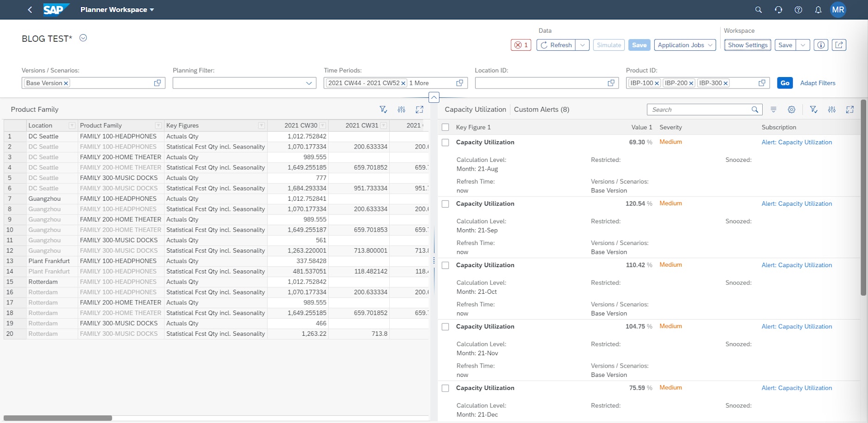Image resolution: width=868 pixels, height=423 pixels.
Task: Open the notifications bell icon
Action: tap(818, 9)
